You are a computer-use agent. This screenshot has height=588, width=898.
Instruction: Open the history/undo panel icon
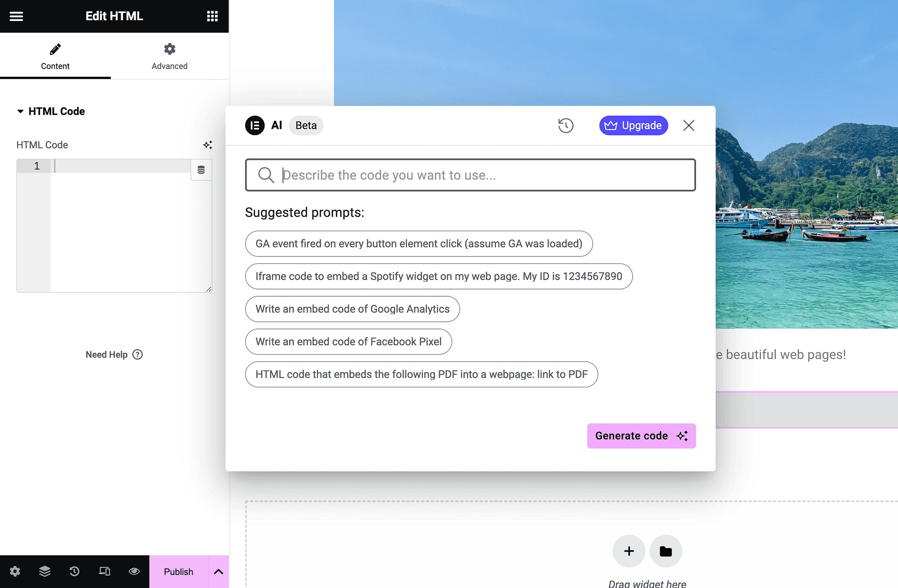(565, 125)
